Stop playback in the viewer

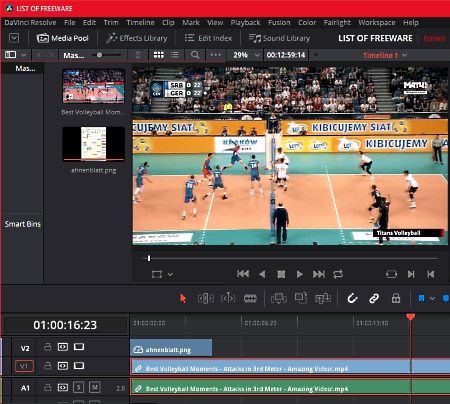coord(281,274)
